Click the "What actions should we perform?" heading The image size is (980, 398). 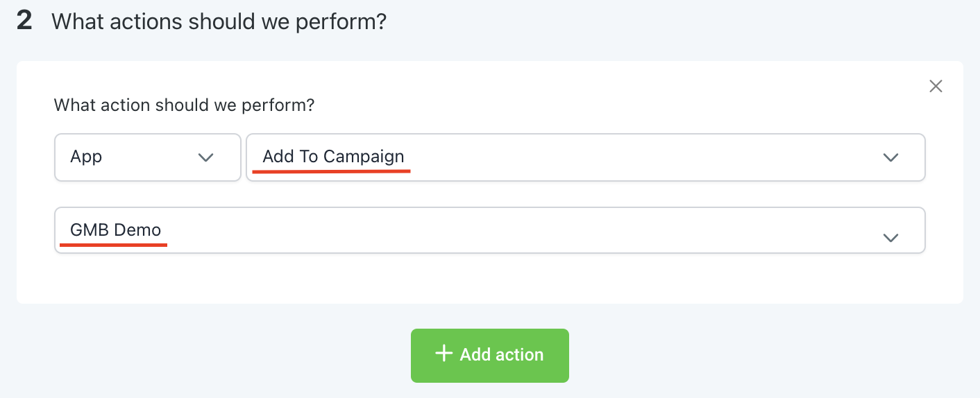219,21
